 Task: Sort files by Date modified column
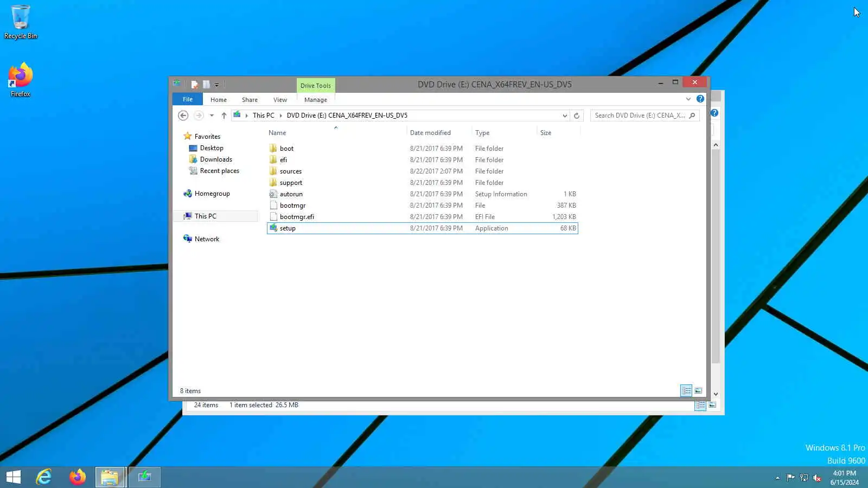point(430,133)
